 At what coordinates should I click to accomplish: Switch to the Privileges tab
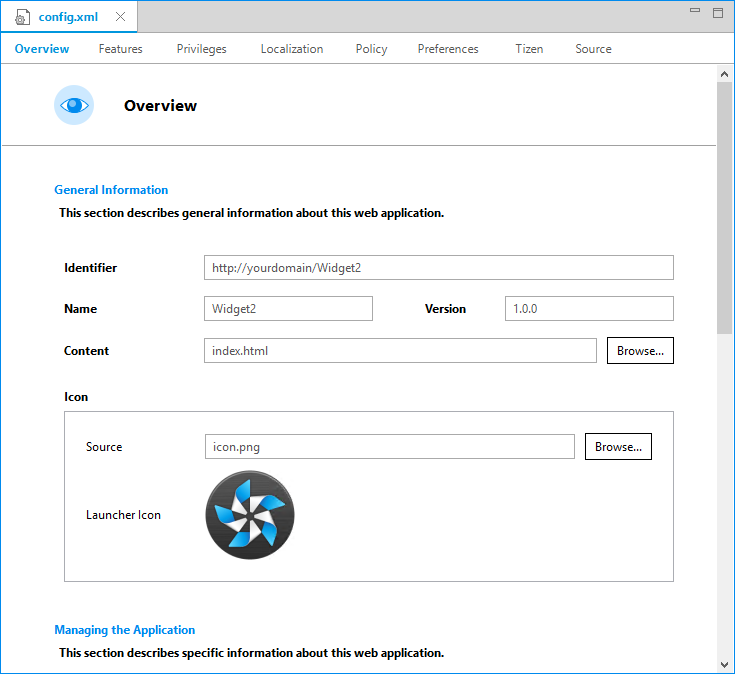pos(201,49)
